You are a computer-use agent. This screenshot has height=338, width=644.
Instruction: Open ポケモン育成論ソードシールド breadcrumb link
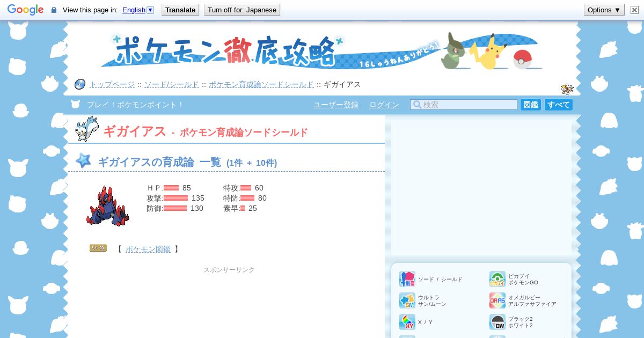coord(261,84)
